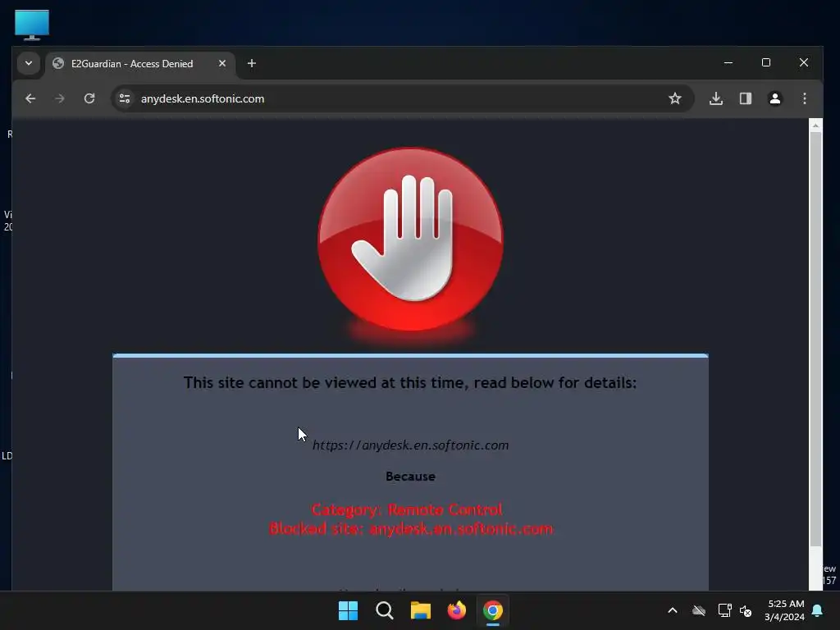Click the page vertical scrollbar
The image size is (840, 630).
click(815, 339)
